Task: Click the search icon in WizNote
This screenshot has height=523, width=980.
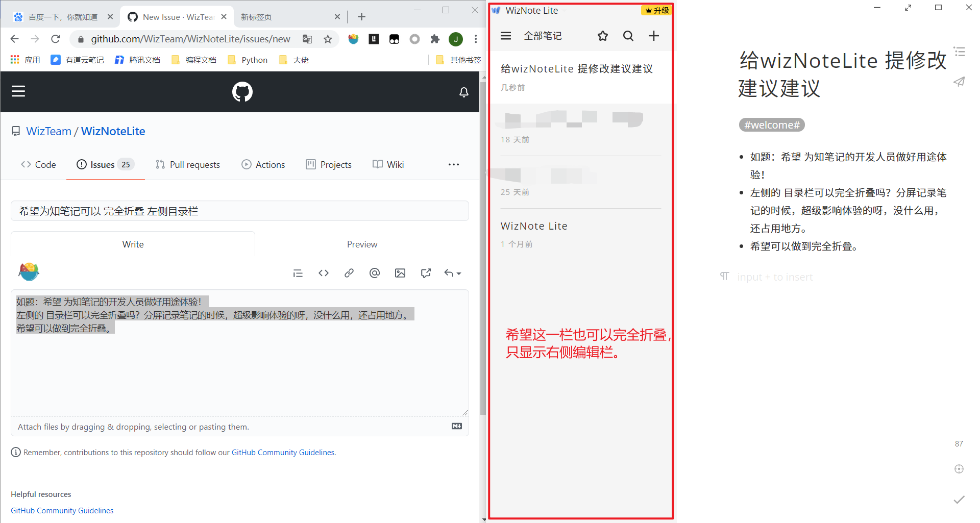Action: [628, 36]
